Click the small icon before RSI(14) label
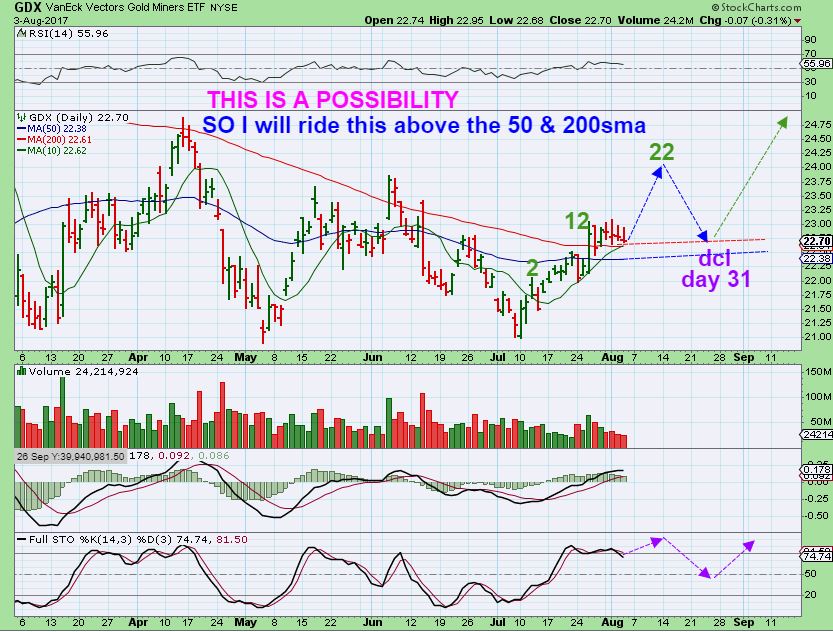833x632 pixels. coord(21,33)
